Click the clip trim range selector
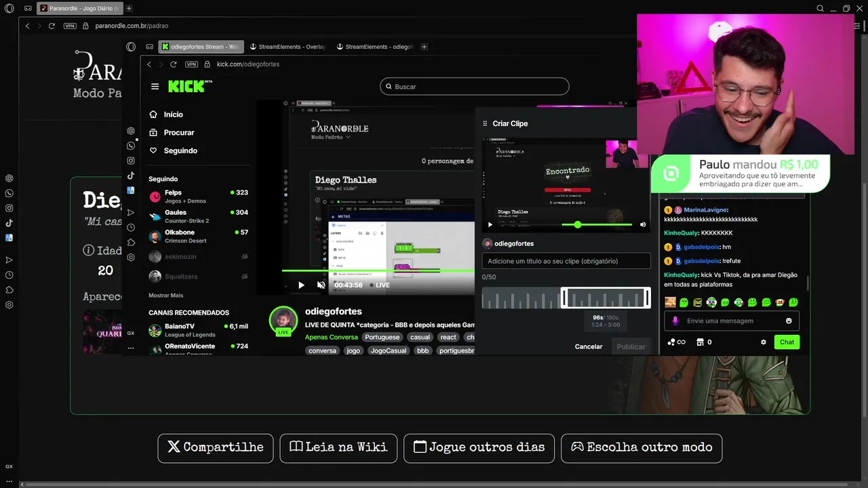Viewport: 868px width, 488px height. tap(606, 298)
